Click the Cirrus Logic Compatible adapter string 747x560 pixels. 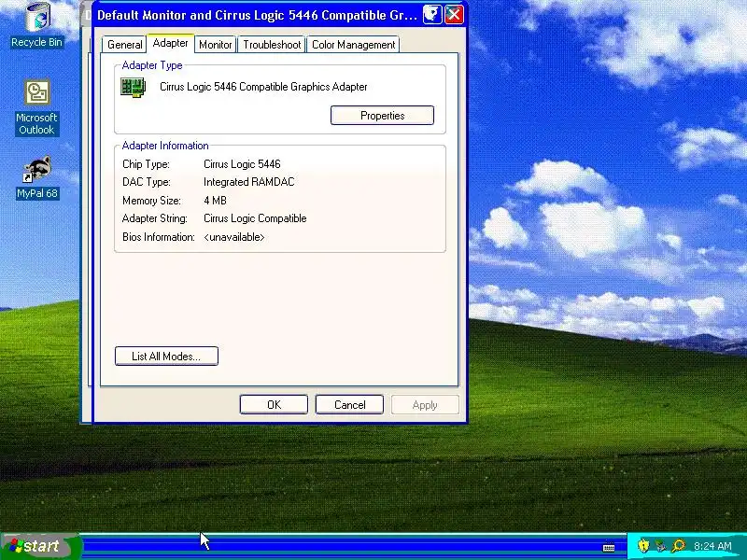click(255, 218)
